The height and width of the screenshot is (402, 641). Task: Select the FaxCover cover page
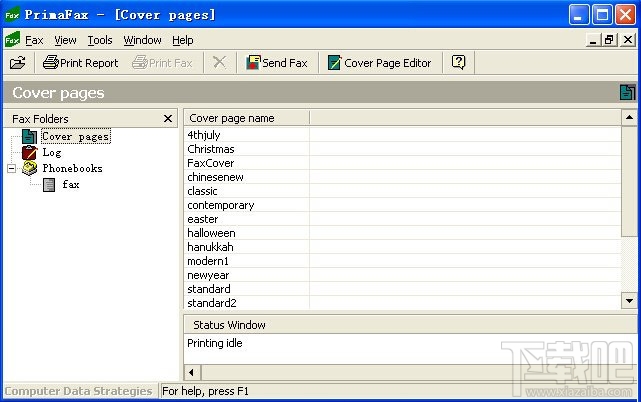211,163
